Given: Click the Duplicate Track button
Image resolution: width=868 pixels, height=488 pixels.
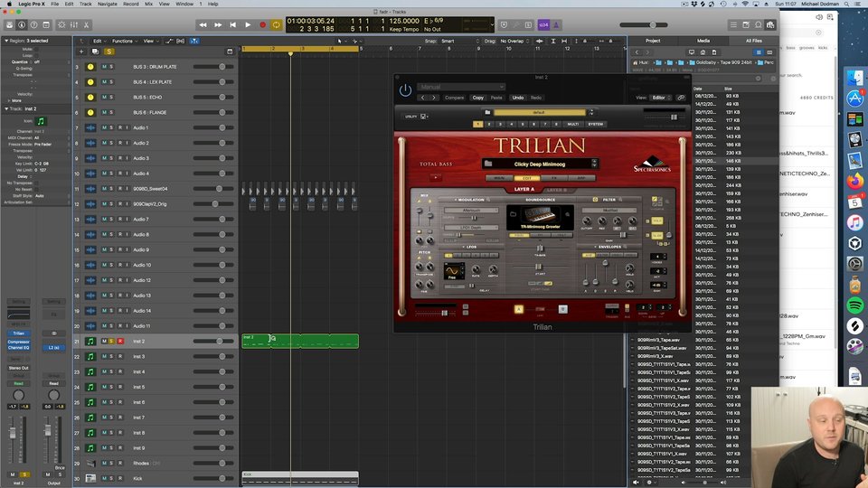Looking at the screenshot, I should point(95,52).
